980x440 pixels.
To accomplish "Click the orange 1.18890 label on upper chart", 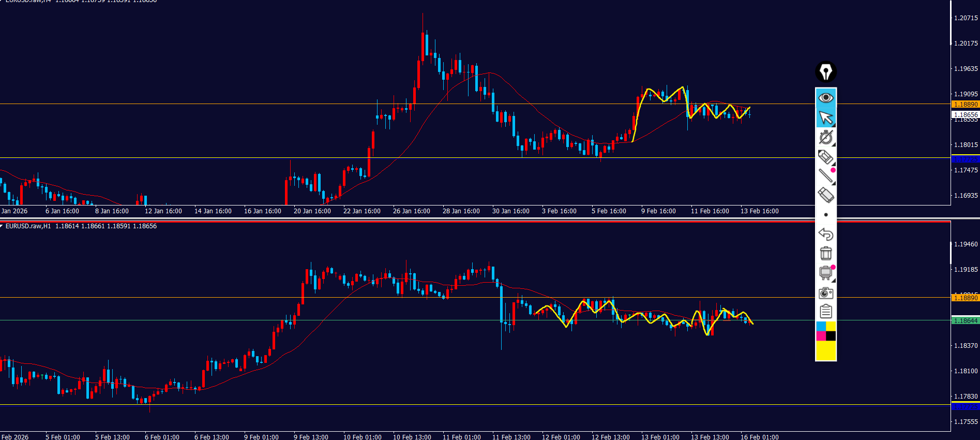I will click(x=965, y=105).
